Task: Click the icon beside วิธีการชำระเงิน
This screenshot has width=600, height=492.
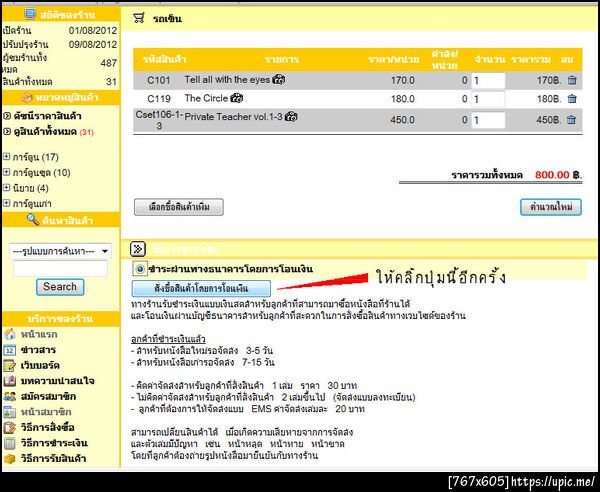Action: coord(10,443)
